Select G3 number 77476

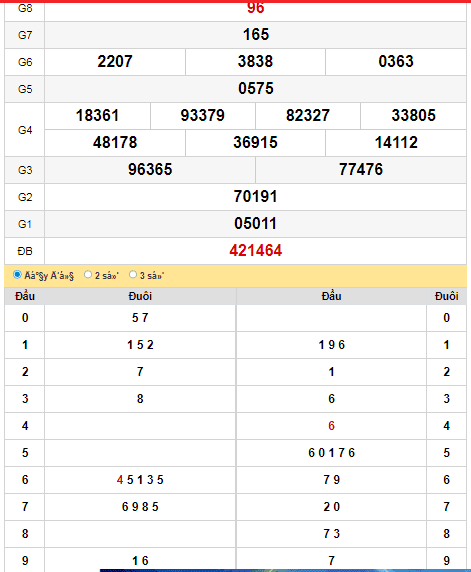[361, 170]
